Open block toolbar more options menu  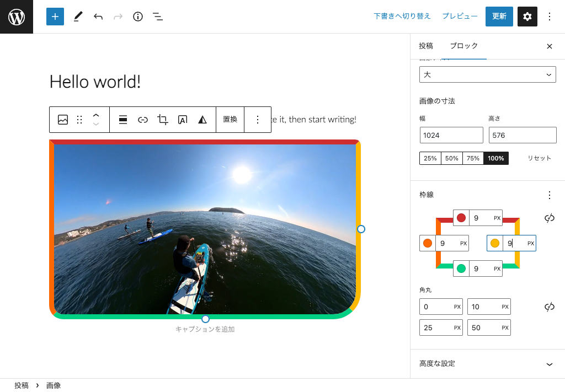[x=257, y=120]
